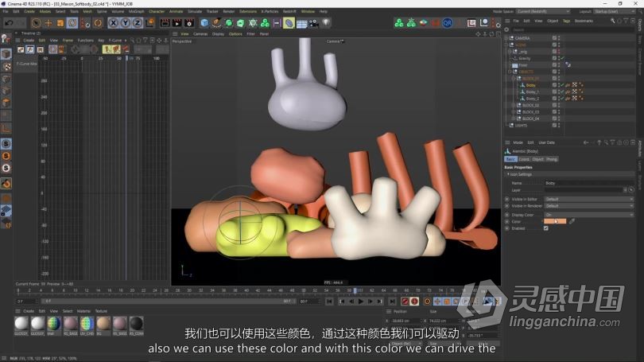
Task: Toggle X axis lock
Action: coord(113,23)
